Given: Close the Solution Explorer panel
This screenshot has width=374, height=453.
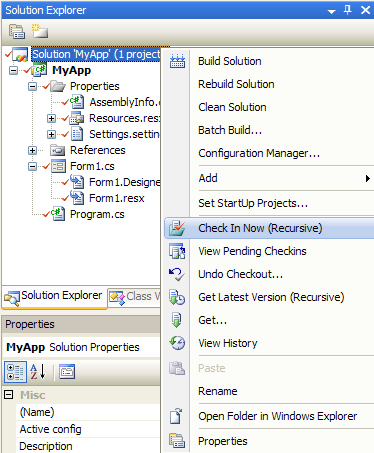Looking at the screenshot, I should pos(365,10).
